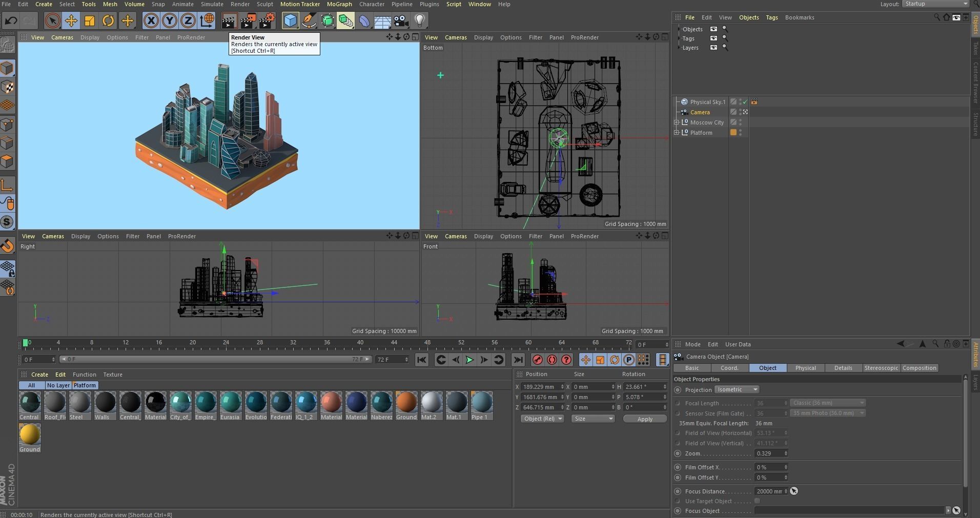
Task: Toggle X axis lock
Action: coord(151,20)
